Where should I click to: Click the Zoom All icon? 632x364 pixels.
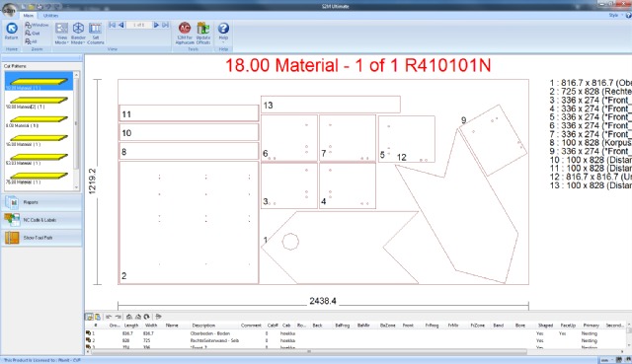click(x=31, y=41)
